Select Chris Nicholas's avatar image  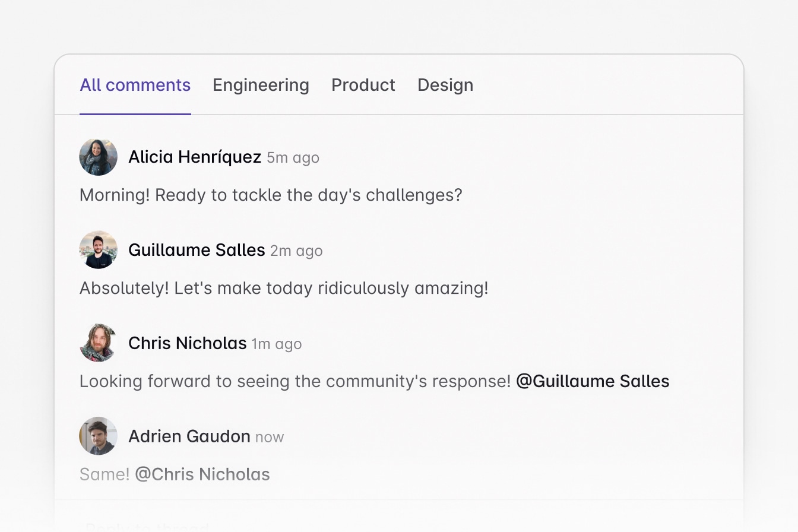98,343
